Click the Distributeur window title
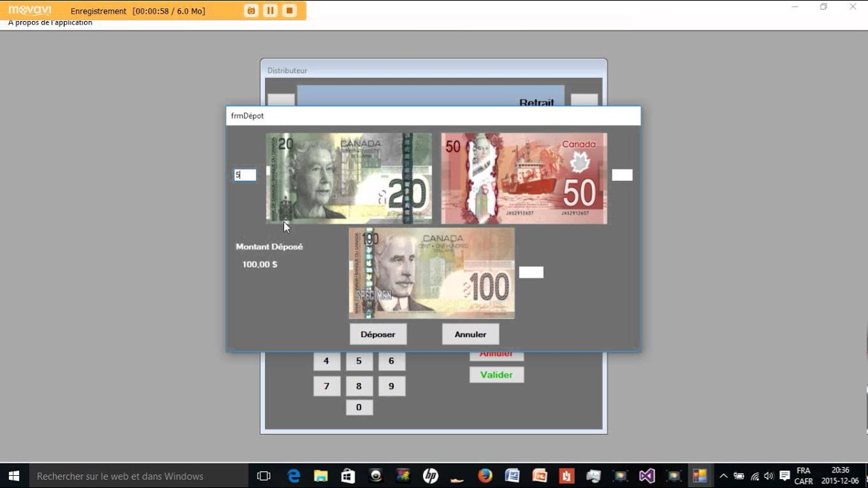The width and height of the screenshot is (868, 488). [287, 70]
